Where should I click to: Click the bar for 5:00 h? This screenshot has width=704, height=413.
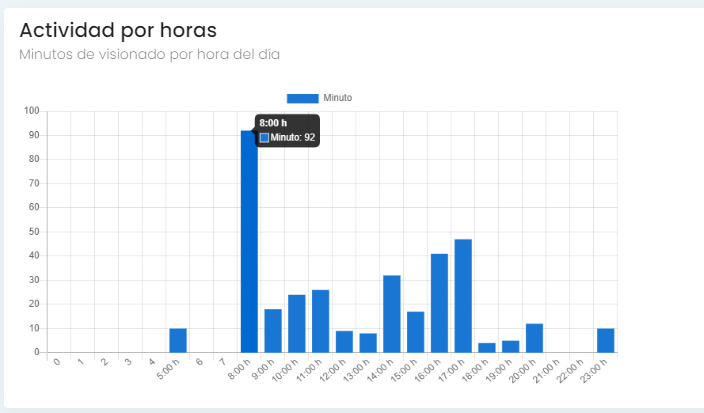pos(178,340)
